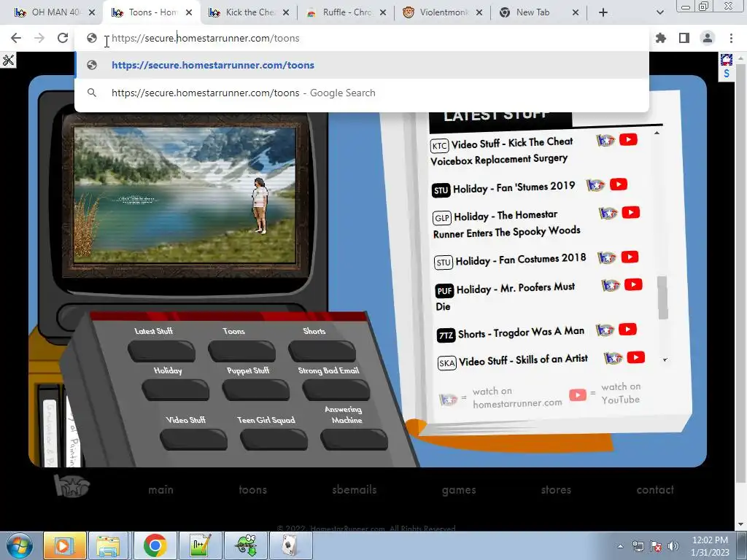Click the Latest Stuff list scroll-down arrow

[665, 360]
